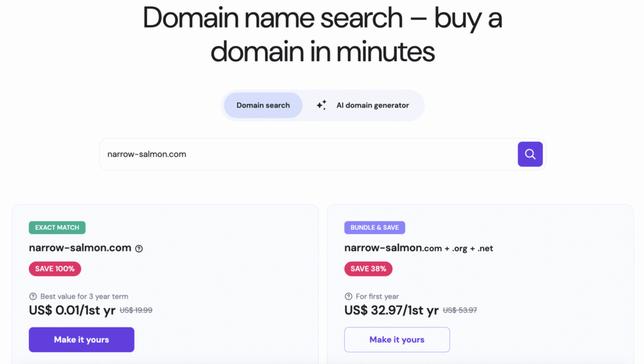
Task: Select the EXACT MATCH badge
Action: (x=57, y=227)
